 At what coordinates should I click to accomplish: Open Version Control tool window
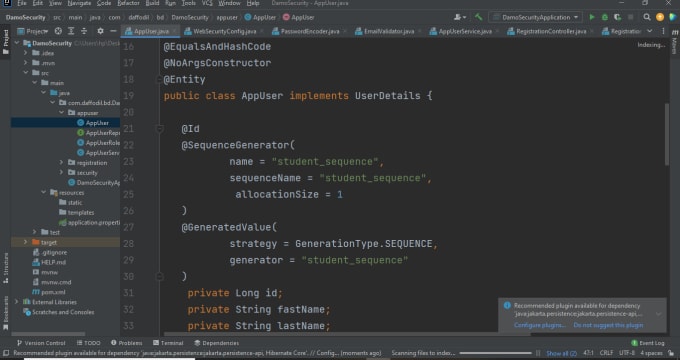point(41,343)
